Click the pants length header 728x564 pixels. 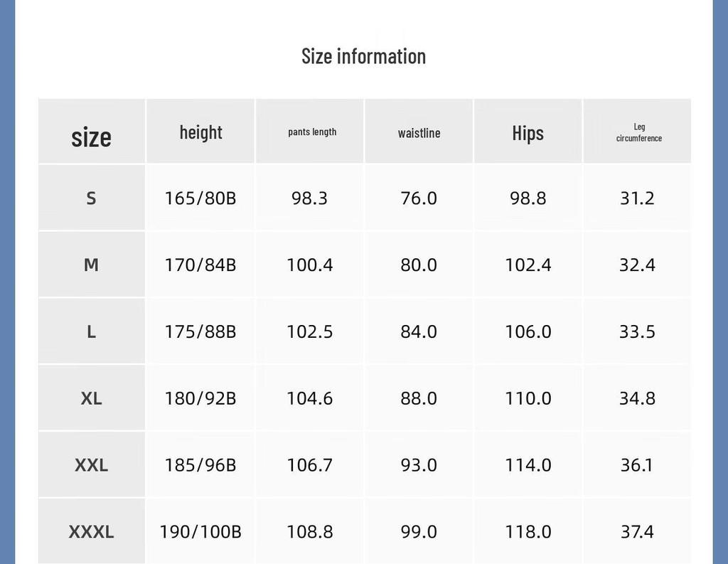pos(312,132)
